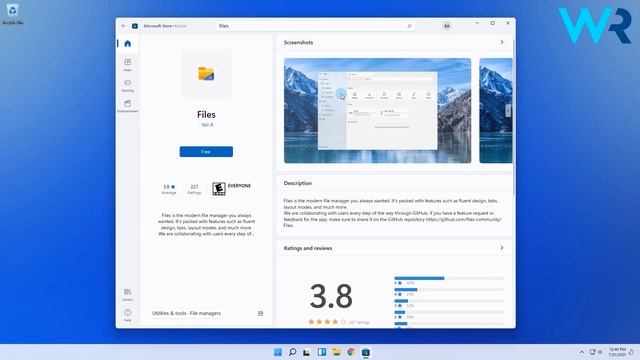Open the first Files screenshot thumbnail
Screen dimensions: 640x360
378,111
